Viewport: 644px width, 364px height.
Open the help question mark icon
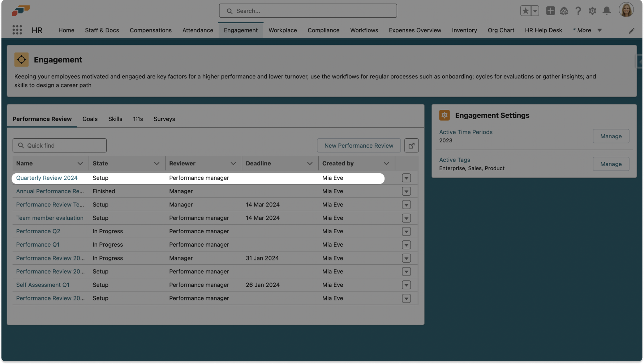(x=578, y=11)
